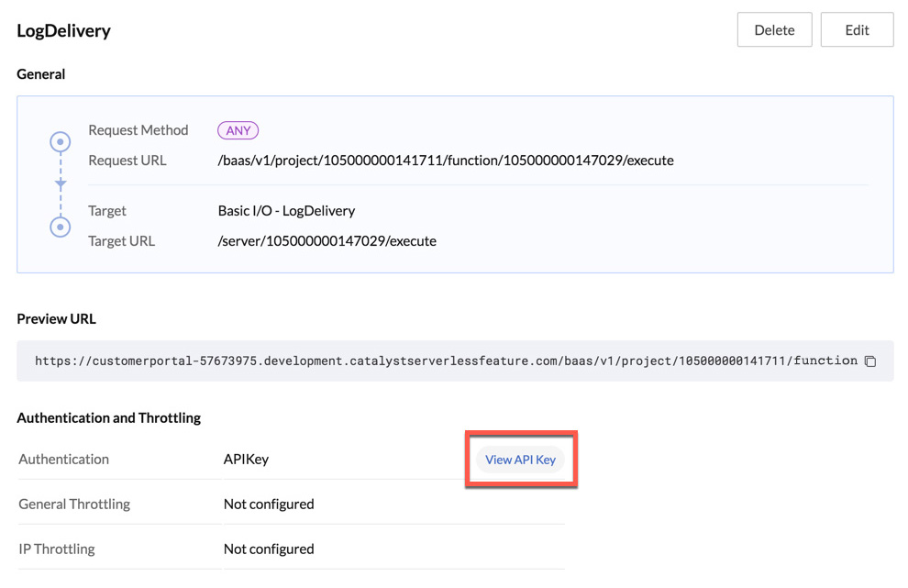The image size is (908, 588).
Task: Click the APIKey authentication value
Action: 246,459
